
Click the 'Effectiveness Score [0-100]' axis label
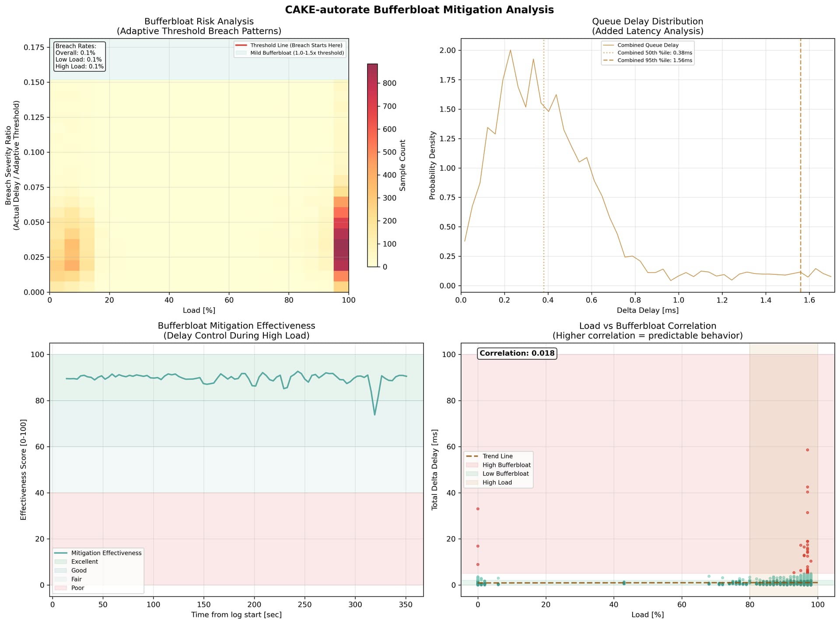click(24, 470)
